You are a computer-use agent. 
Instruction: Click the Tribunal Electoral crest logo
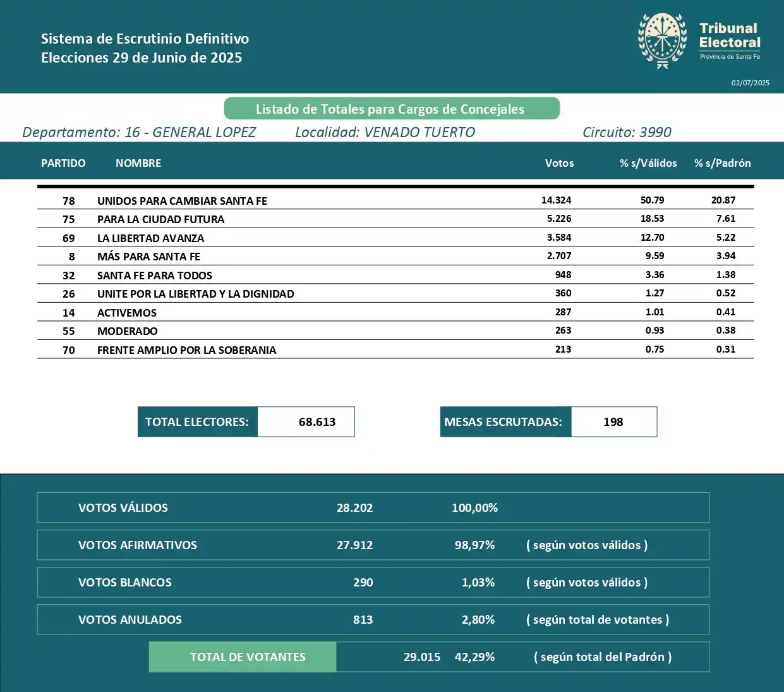[662, 40]
